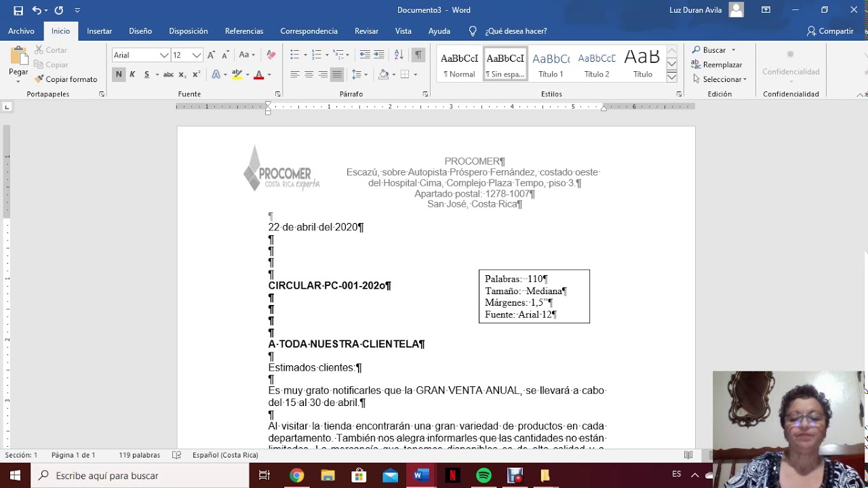Expand the Styles gallery (More)
The height and width of the screenshot is (488, 868).
(671, 77)
